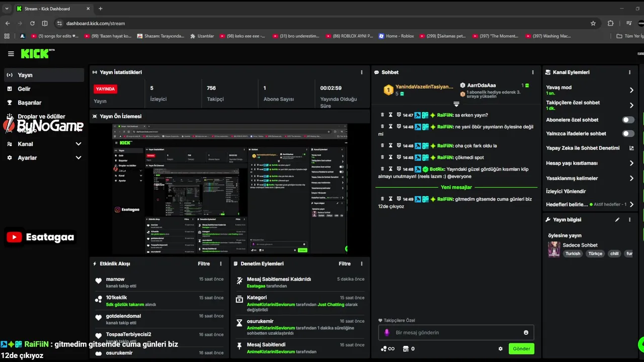
Task: Click the purple microphone icon in chat input
Action: [387, 332]
